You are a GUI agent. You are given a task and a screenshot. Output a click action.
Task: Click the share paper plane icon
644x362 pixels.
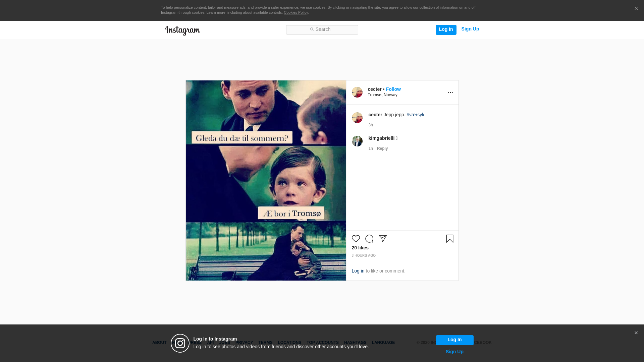383,239
